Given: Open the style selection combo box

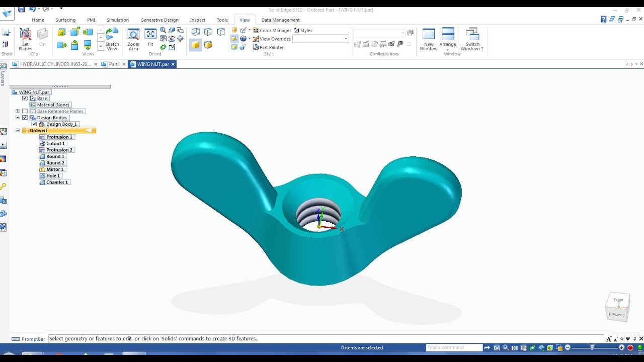Looking at the screenshot, I should point(320,39).
